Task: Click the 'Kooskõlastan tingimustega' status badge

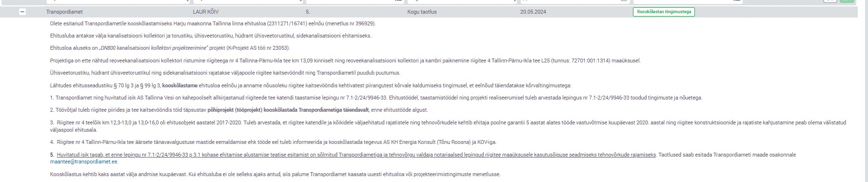Action: (664, 12)
